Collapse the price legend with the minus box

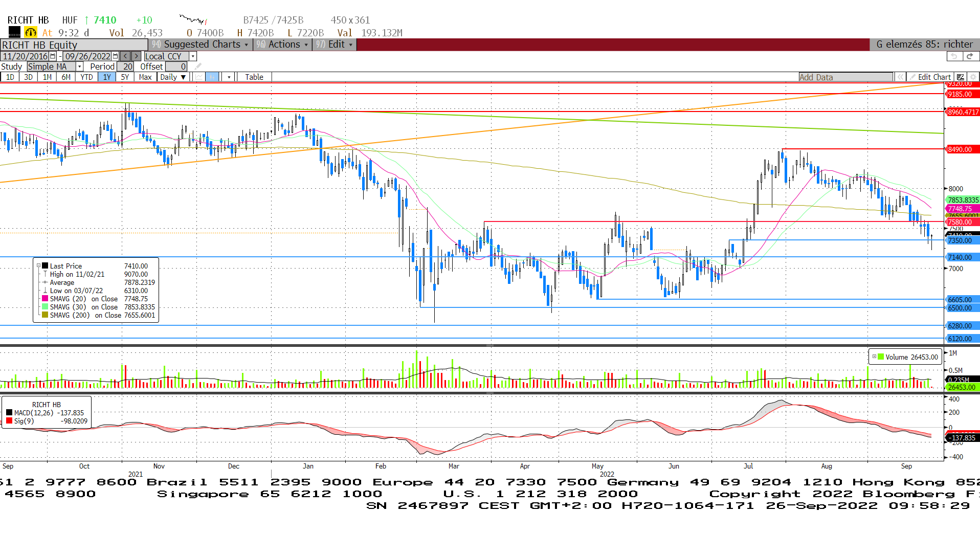point(38,266)
